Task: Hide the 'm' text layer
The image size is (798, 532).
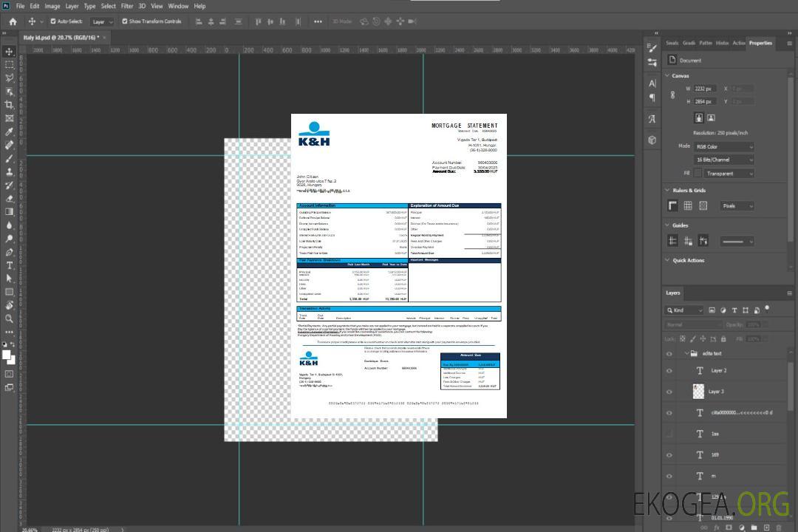Action: (x=669, y=477)
